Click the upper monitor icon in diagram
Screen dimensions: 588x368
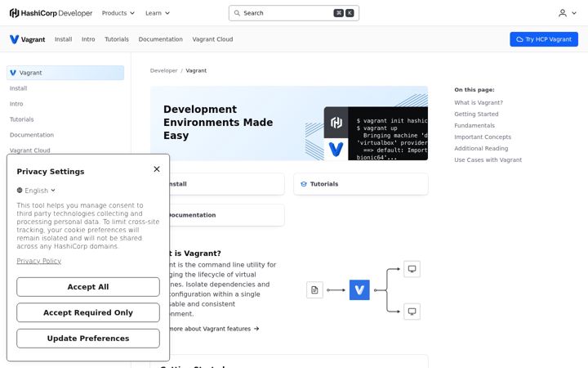pos(412,269)
